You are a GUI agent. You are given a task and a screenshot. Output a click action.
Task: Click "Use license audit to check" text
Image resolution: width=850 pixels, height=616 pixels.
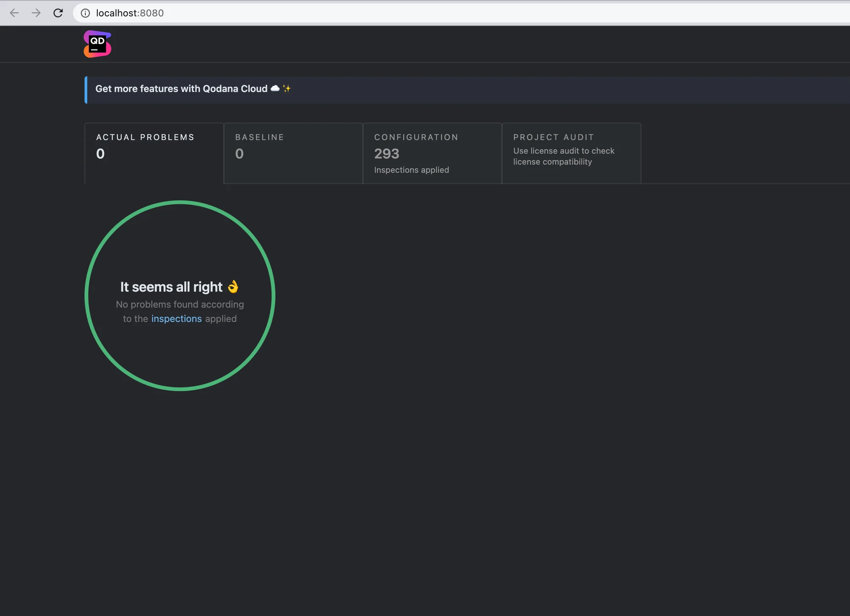[564, 151]
